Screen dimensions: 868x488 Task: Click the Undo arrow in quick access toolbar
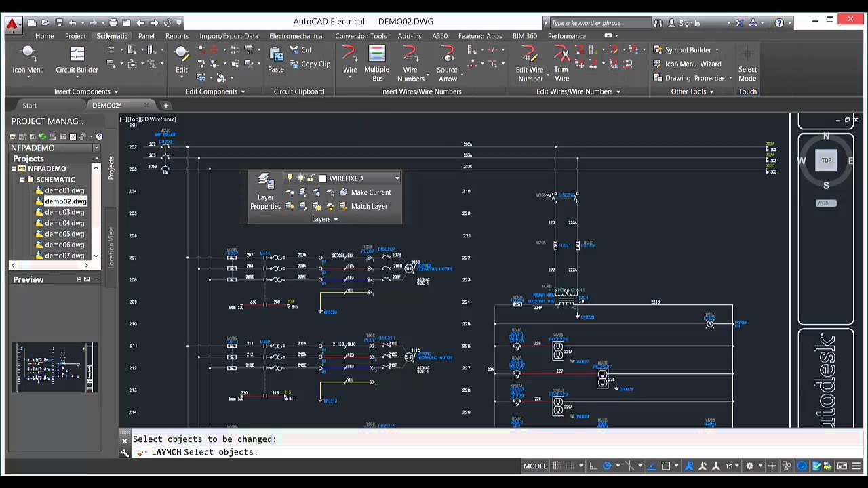pos(73,22)
